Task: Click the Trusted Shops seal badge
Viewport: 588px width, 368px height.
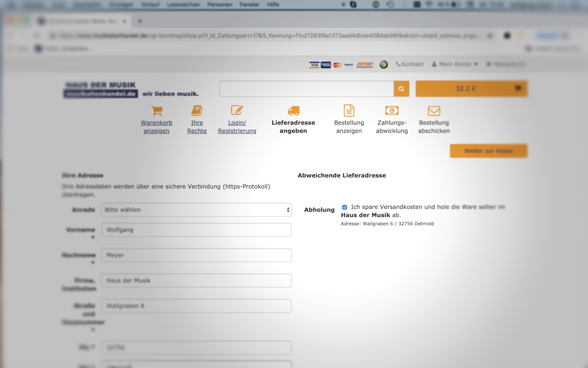Action: point(384,64)
